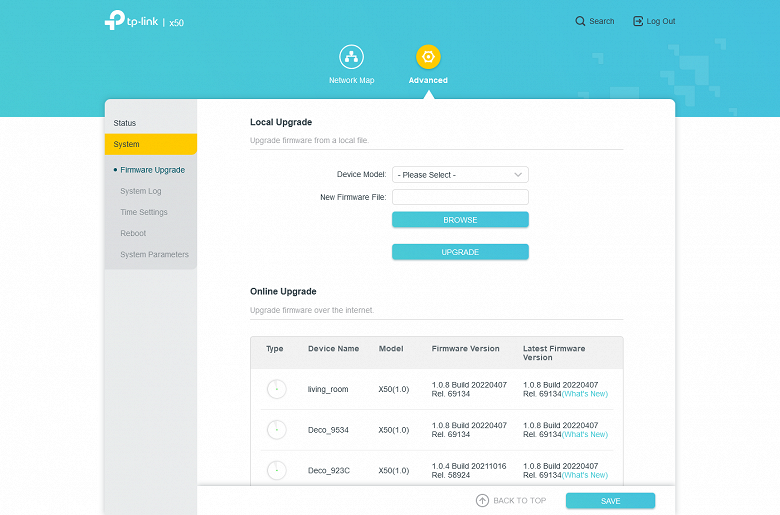
Task: Click the BACK TO TOP text
Action: pos(519,501)
